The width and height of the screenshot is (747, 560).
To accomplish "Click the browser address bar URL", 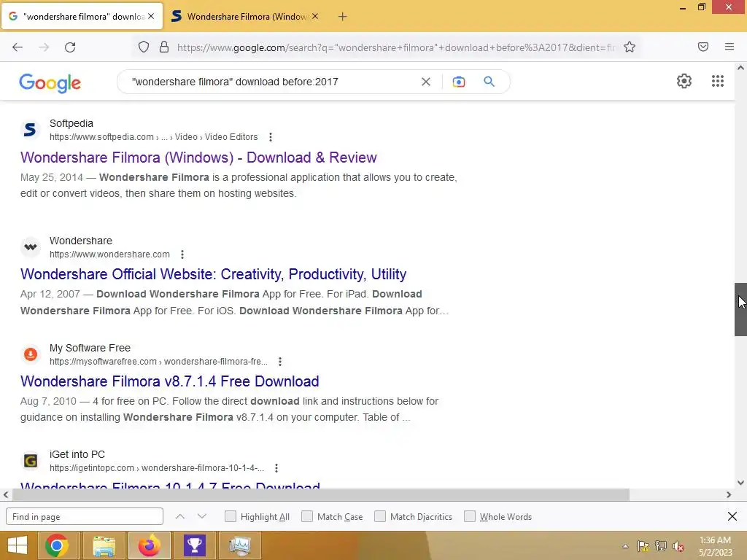I will tap(395, 47).
